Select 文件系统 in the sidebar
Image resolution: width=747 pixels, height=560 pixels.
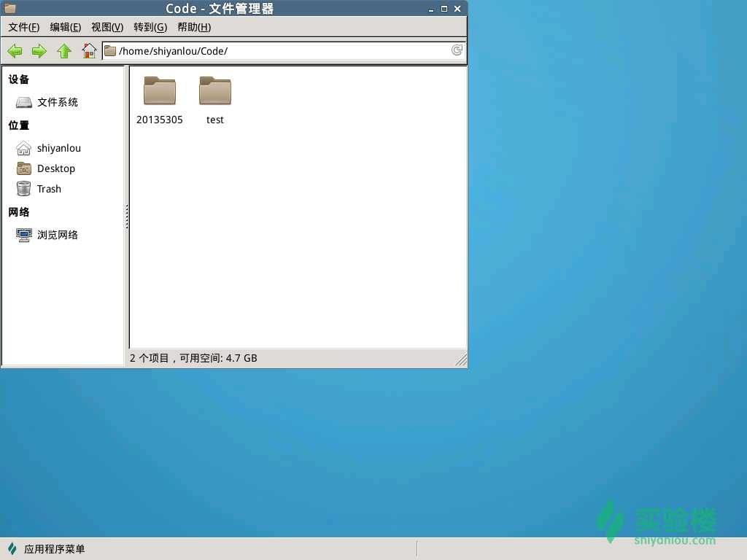pos(58,102)
